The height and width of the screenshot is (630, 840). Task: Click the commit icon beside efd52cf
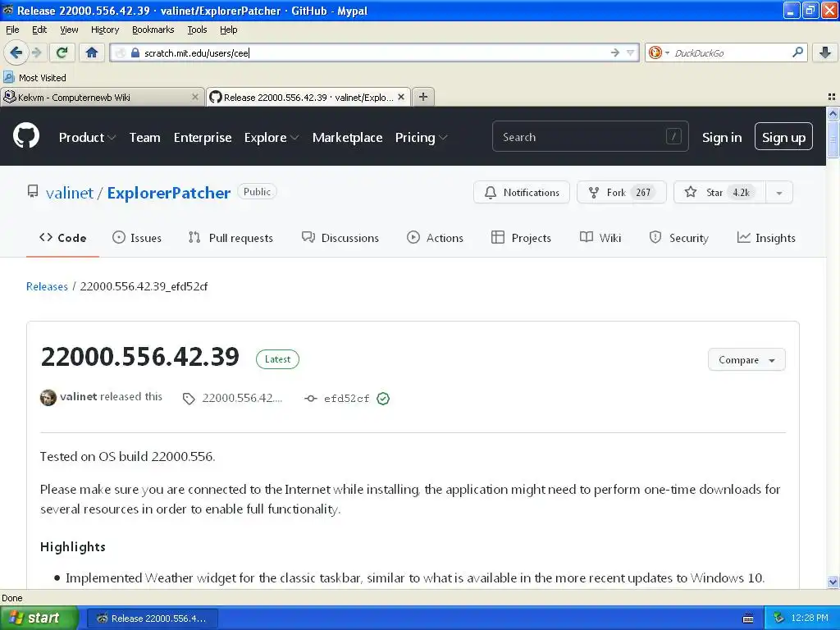[311, 399]
